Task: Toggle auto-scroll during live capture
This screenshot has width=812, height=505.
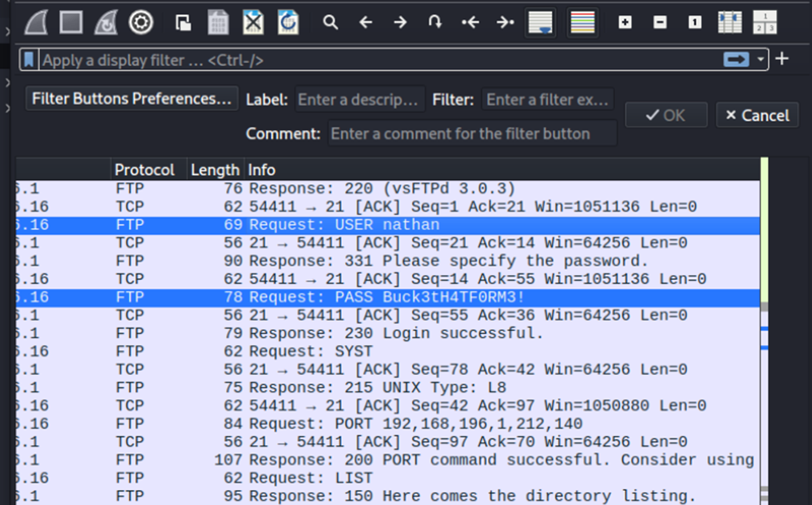Action: (540, 22)
